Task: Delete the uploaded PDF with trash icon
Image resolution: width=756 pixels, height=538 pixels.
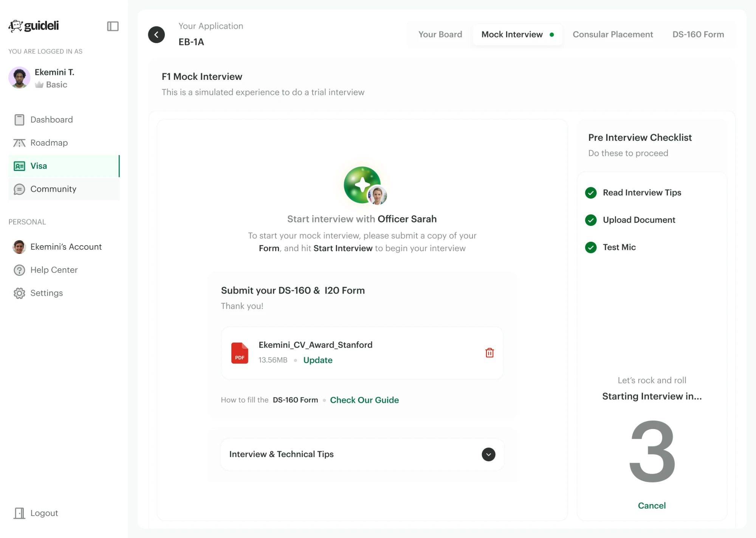Action: coord(490,353)
